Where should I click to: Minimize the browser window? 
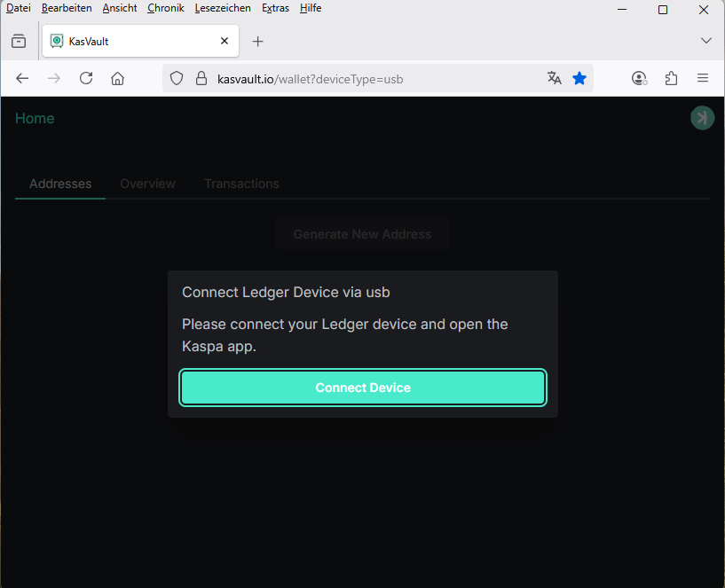pos(622,9)
